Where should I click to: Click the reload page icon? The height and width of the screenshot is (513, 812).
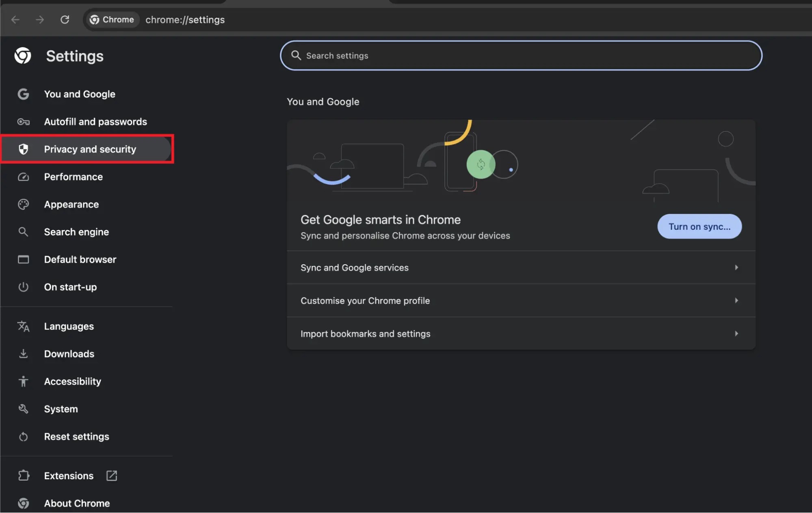click(65, 19)
